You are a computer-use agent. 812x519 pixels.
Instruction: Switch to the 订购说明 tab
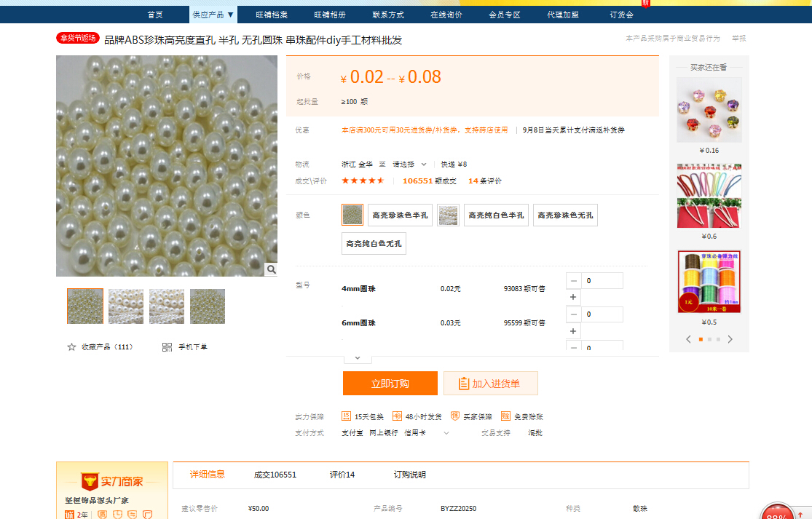[410, 475]
